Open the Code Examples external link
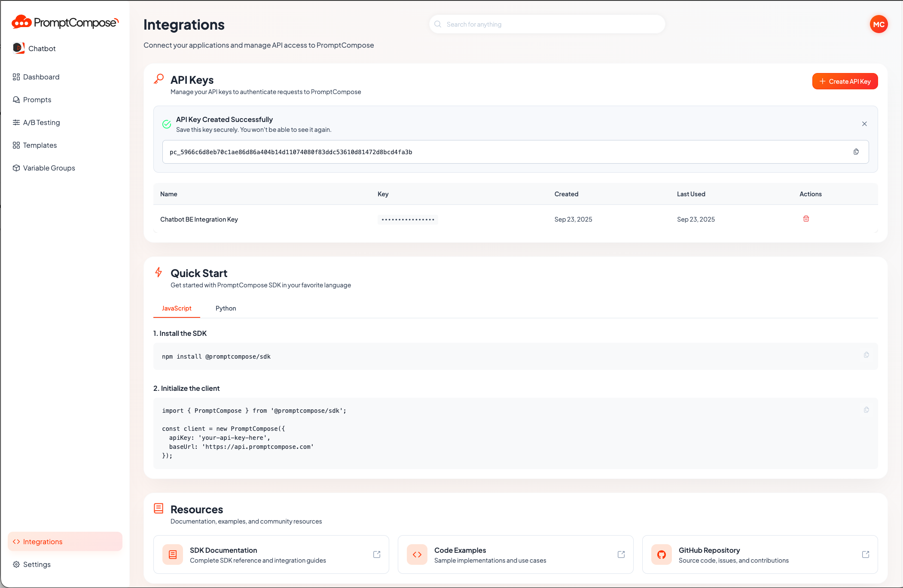This screenshot has height=588, width=903. click(x=621, y=554)
